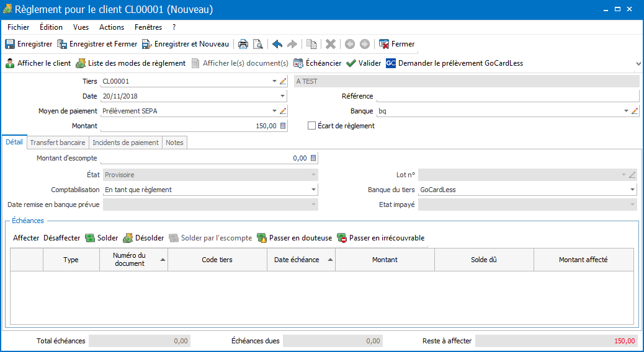Open print preview magnifier icon
The image size is (644, 352).
point(257,44)
